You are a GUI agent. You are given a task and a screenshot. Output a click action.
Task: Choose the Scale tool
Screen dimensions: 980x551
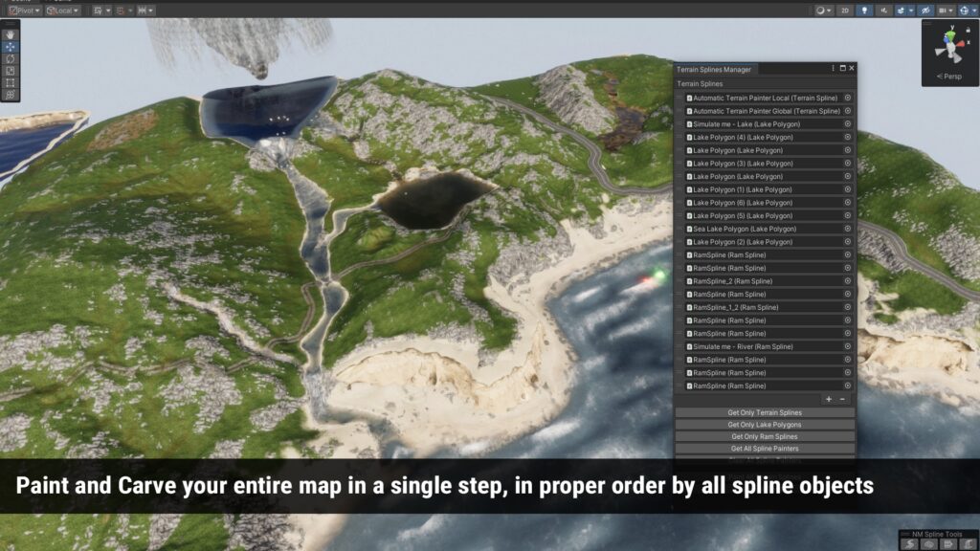coord(10,71)
